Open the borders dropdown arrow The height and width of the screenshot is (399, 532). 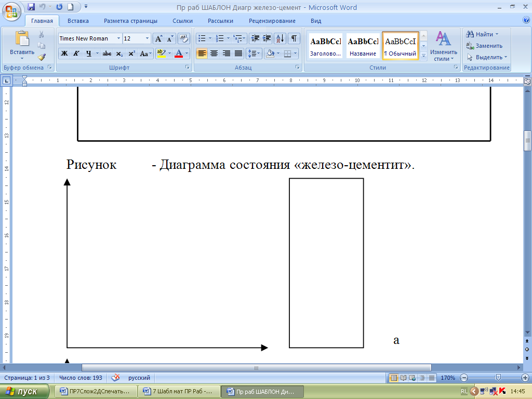(295, 54)
